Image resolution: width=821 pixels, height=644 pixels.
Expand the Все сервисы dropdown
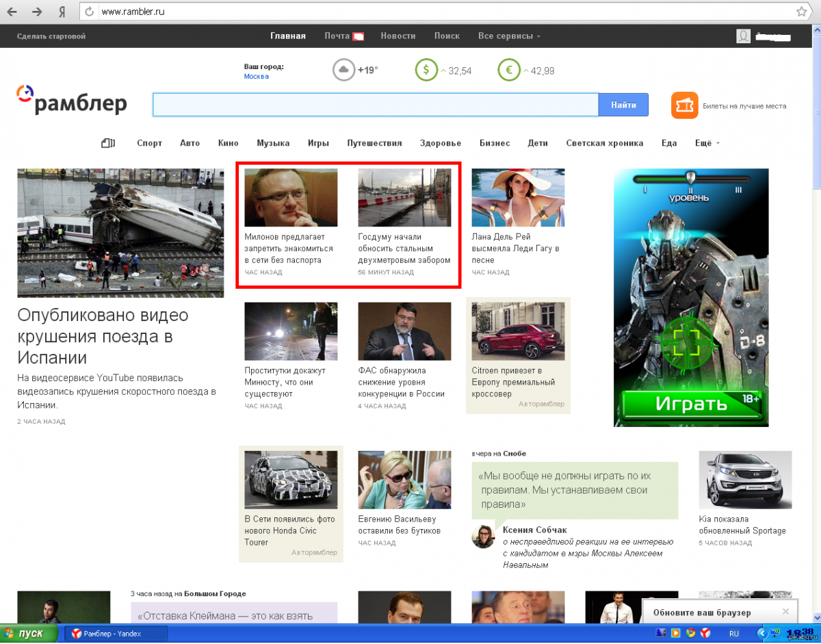509,36
